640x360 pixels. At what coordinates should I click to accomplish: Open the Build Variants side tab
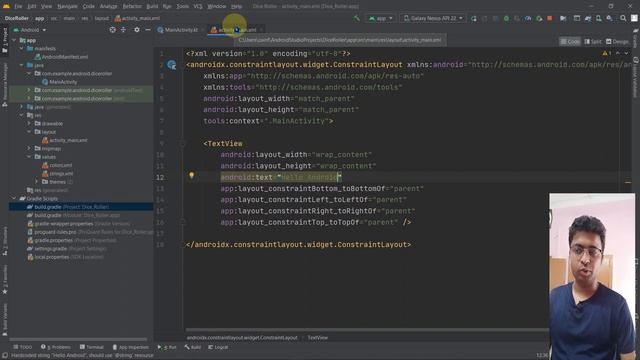click(5, 319)
